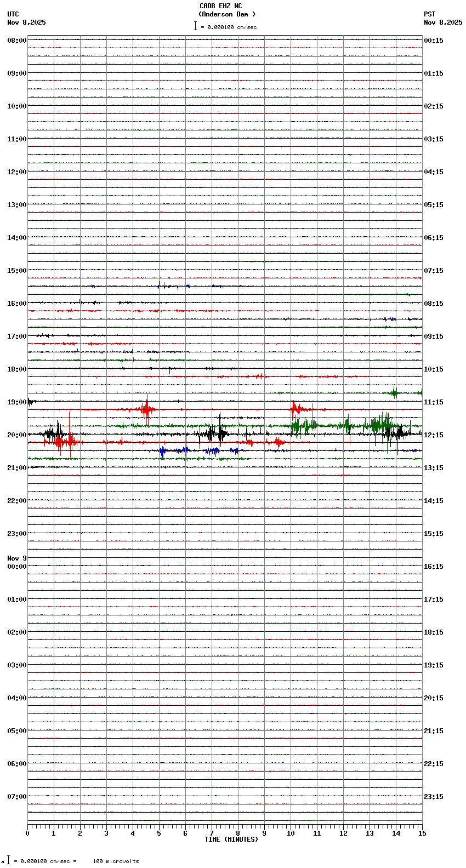Click the scale label '= 0.000100 cm/sec' at top
Screen dimensions: 466x868
click(229, 27)
